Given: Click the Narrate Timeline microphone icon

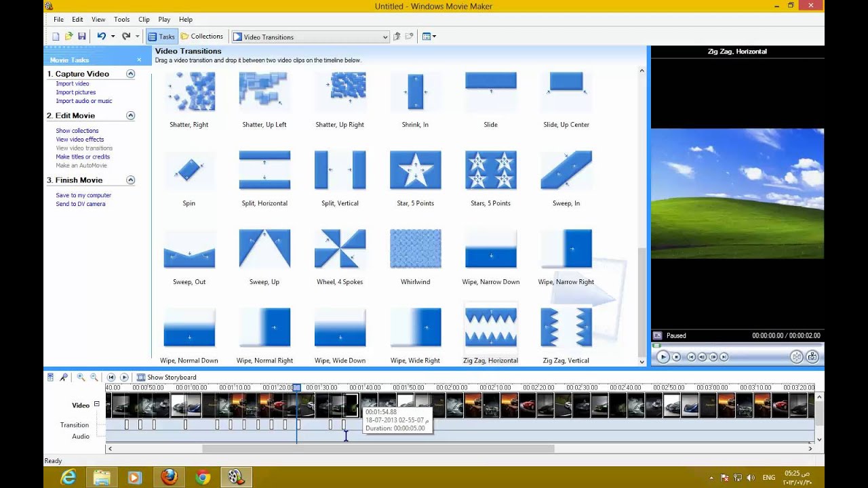Looking at the screenshot, I should pyautogui.click(x=64, y=377).
